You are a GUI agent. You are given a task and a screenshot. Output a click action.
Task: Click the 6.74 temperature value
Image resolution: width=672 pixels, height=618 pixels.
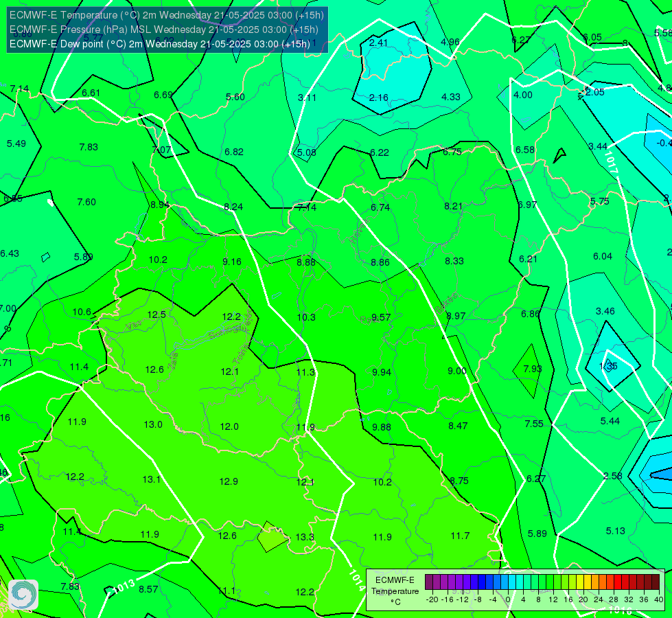380,207
